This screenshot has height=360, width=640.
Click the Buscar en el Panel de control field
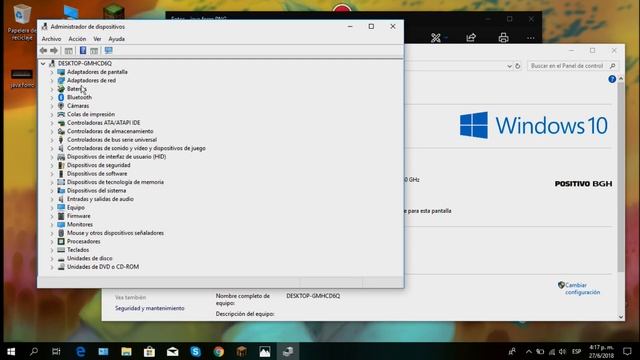[572, 66]
